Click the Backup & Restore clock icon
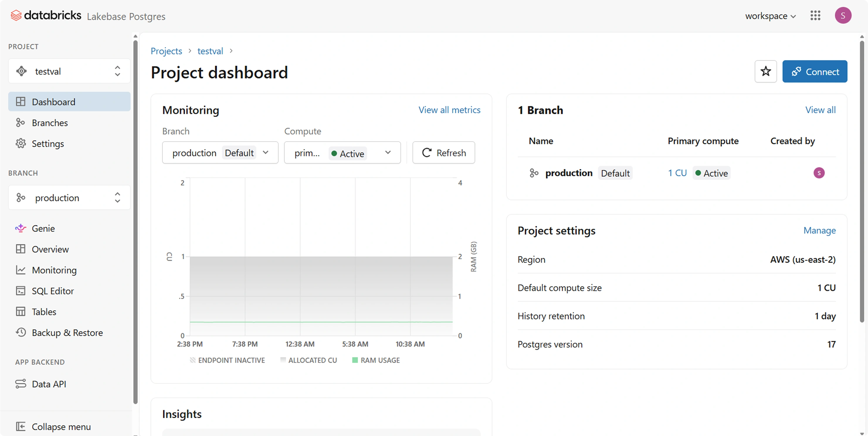Image resolution: width=868 pixels, height=436 pixels. click(21, 333)
